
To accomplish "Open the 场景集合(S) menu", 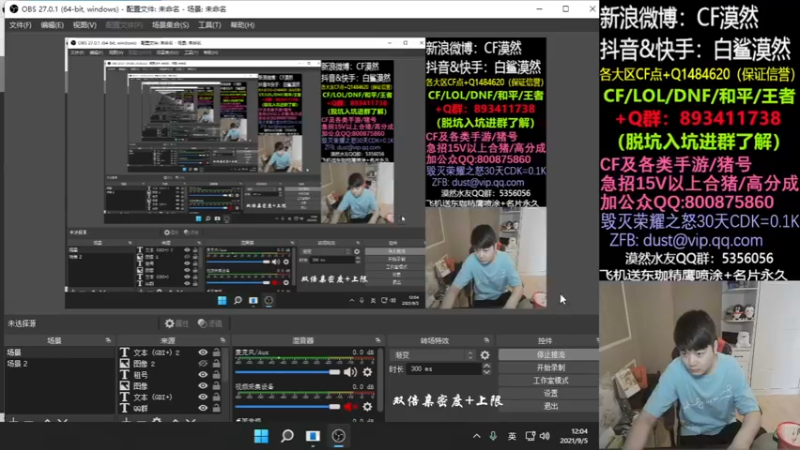I will click(170, 25).
